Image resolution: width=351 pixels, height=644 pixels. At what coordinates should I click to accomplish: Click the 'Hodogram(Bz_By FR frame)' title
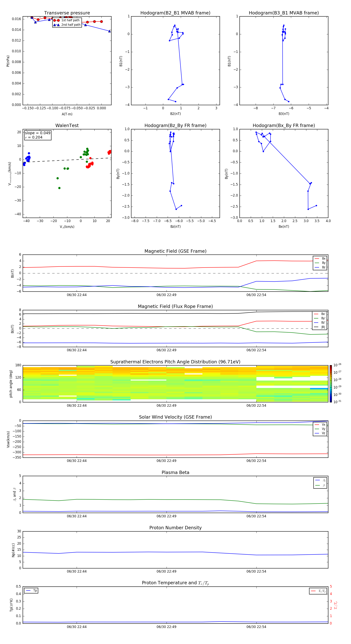click(x=175, y=125)
